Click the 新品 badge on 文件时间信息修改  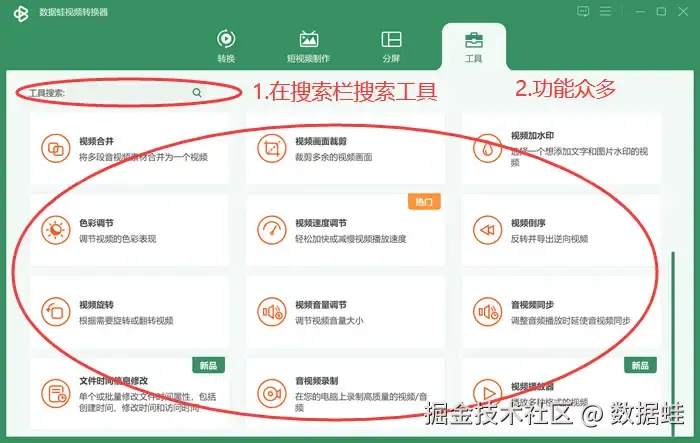tap(208, 365)
